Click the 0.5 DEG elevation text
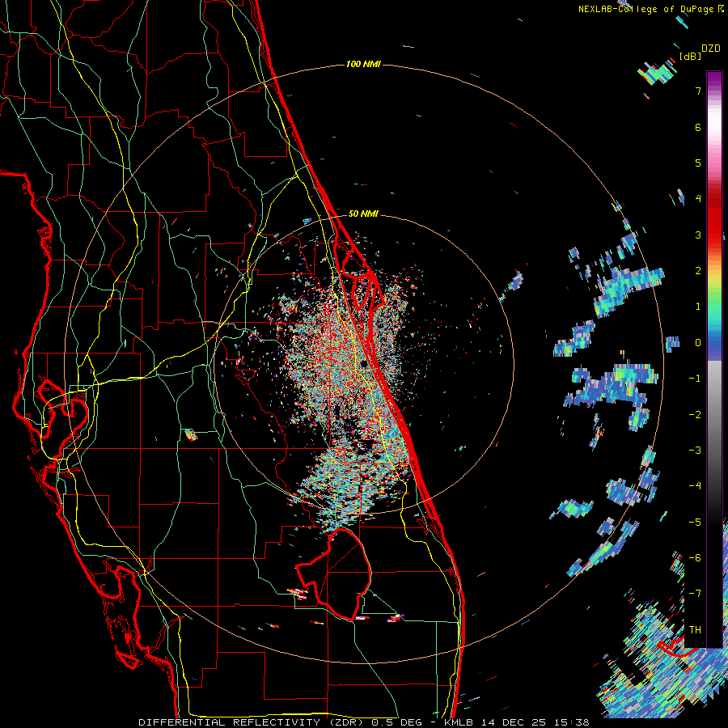Screen dimensions: 728x728 [x=396, y=722]
